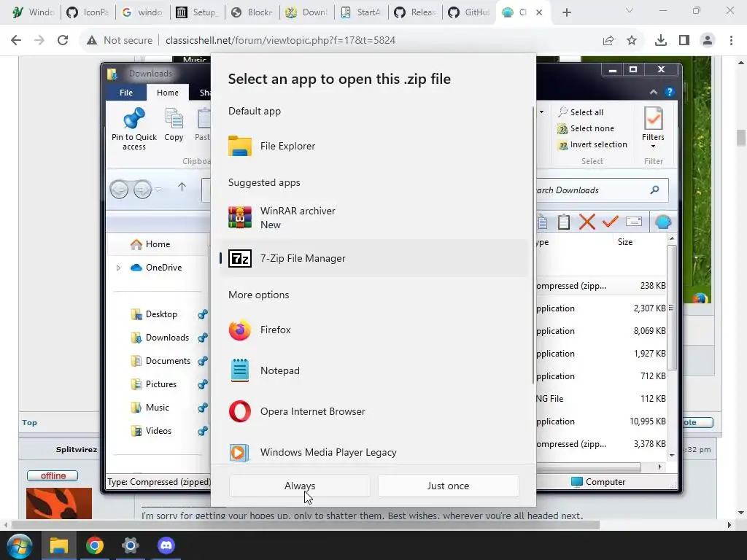Switch to the Home ribbon tab
747x560 pixels.
168,93
